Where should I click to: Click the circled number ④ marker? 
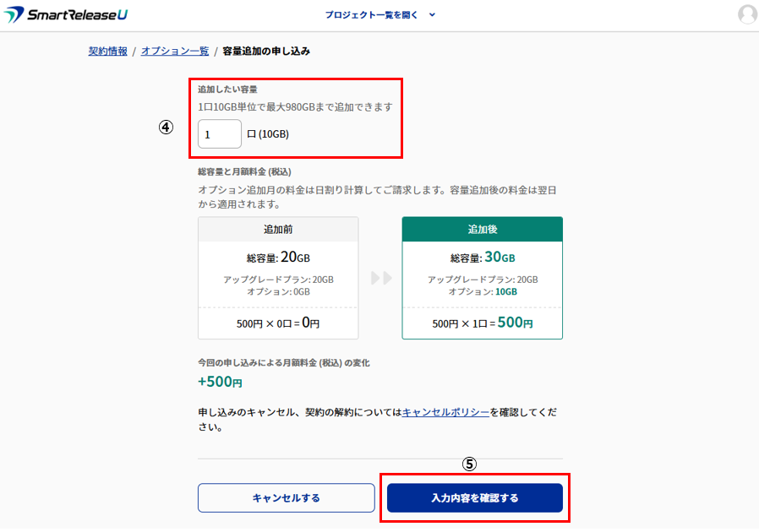(x=167, y=127)
